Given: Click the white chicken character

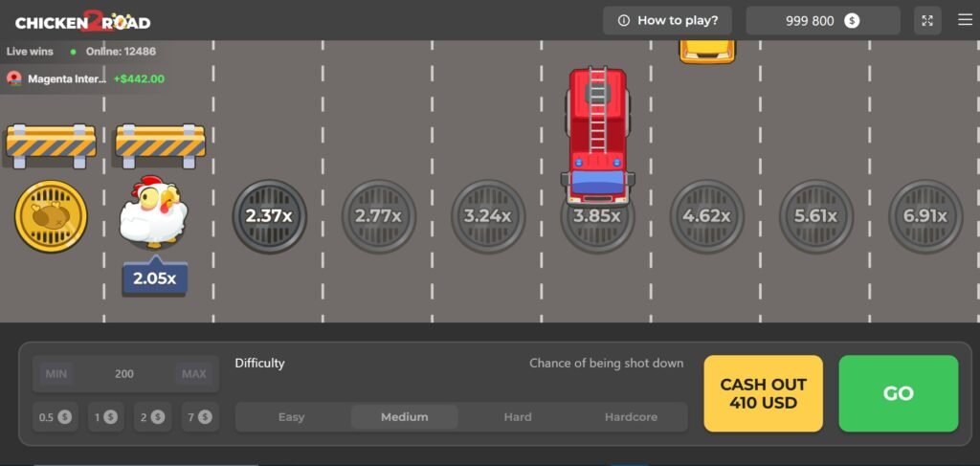Looking at the screenshot, I should coord(153,212).
